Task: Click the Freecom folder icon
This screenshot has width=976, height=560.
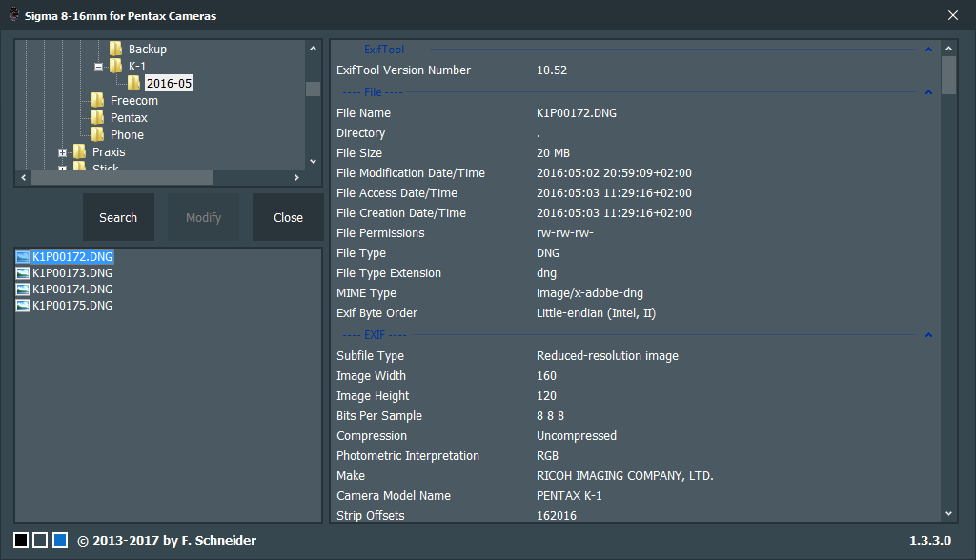Action: (x=98, y=100)
